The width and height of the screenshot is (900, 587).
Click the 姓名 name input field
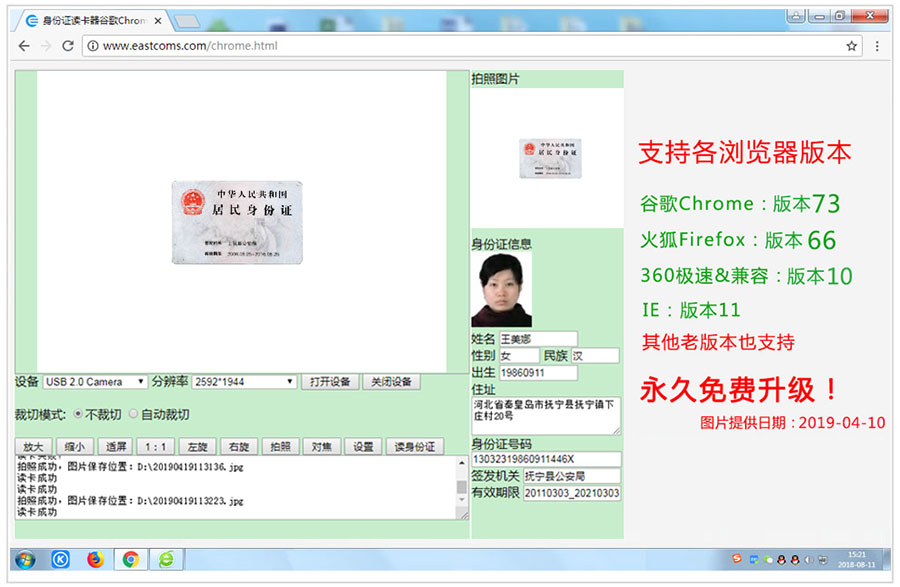point(538,339)
